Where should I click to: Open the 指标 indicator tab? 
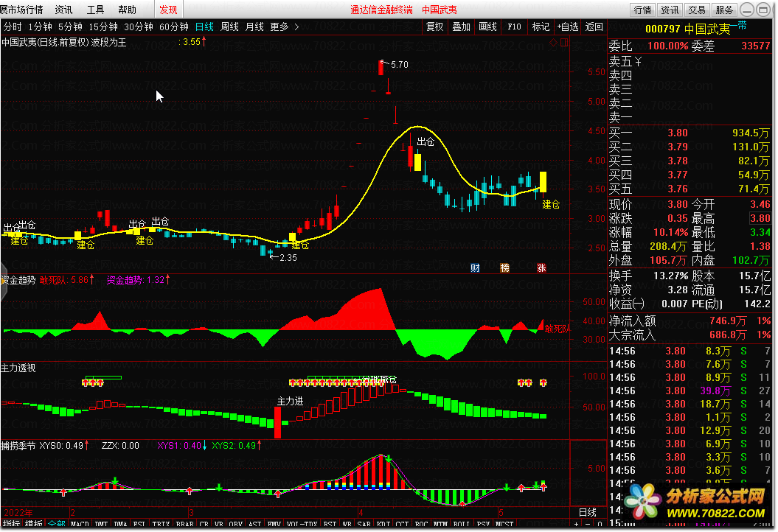[x=11, y=524]
